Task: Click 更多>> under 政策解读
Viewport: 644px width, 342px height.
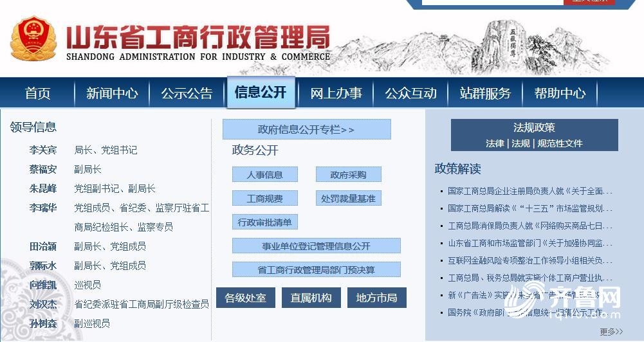Action: (x=611, y=331)
